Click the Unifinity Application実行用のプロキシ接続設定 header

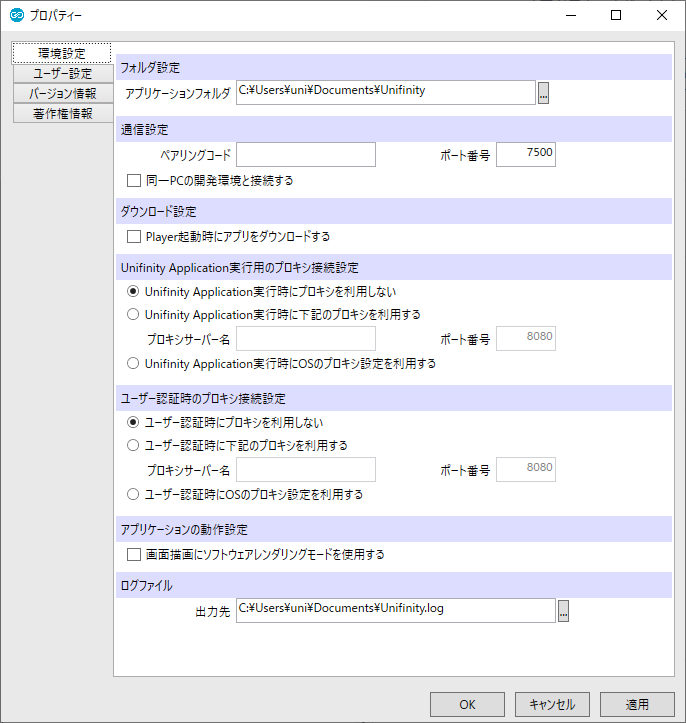click(394, 267)
